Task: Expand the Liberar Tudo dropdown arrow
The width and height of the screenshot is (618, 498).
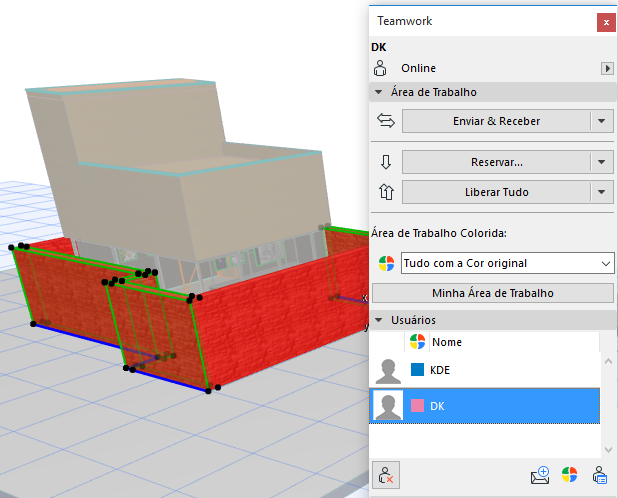Action: (x=601, y=192)
